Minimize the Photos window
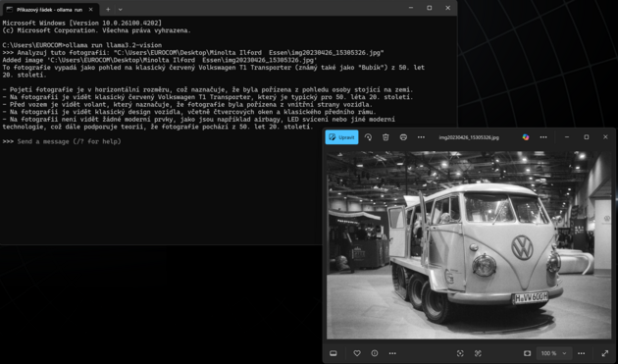618x364 pixels. point(567,136)
